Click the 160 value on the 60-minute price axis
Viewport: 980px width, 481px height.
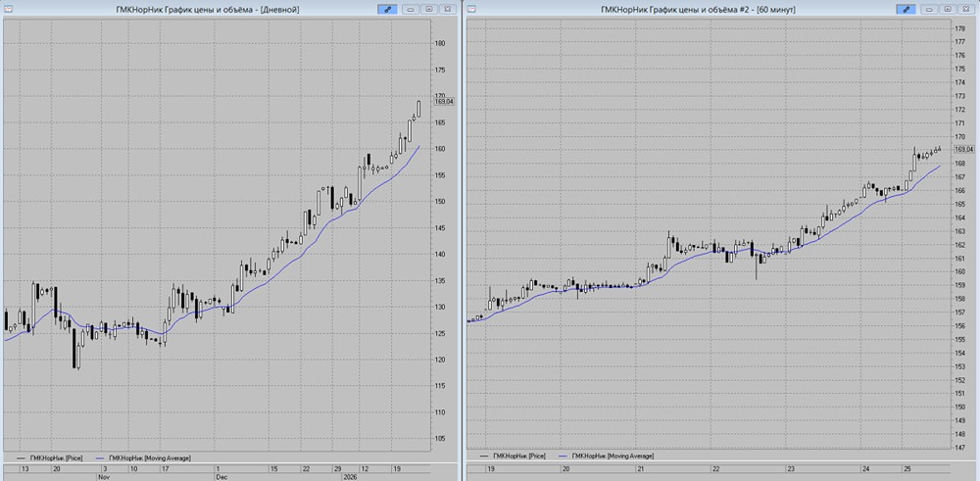[x=959, y=271]
